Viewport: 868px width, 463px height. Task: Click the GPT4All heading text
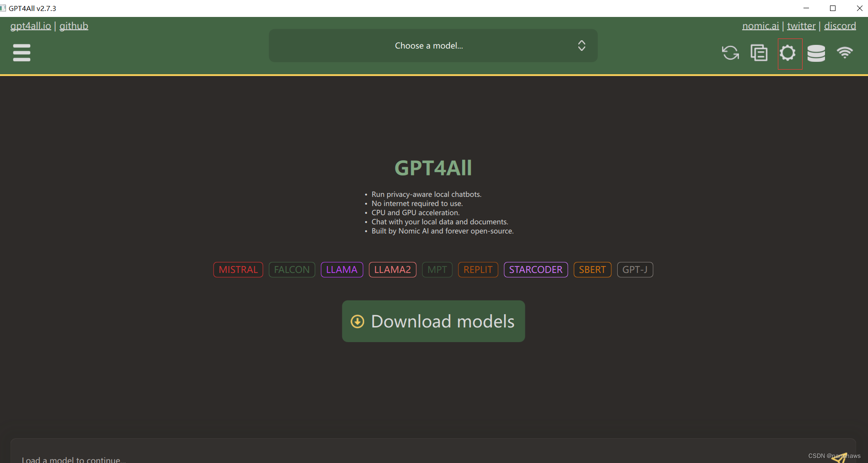coord(433,168)
